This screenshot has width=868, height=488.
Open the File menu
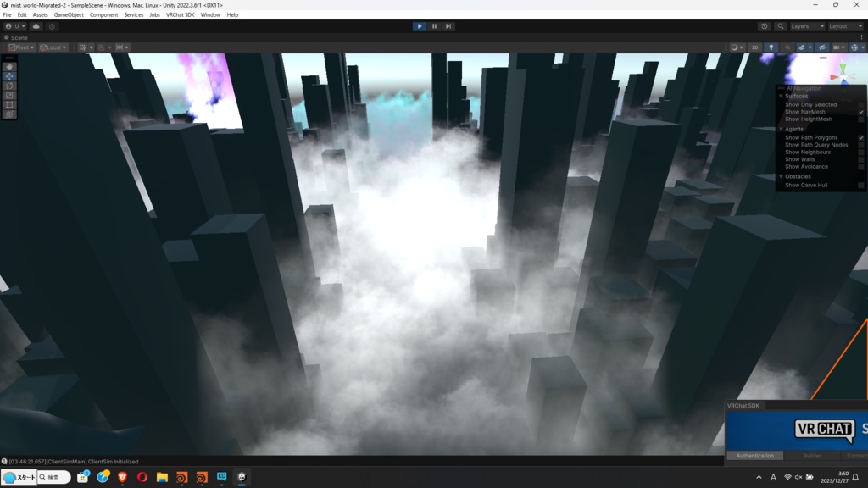pyautogui.click(x=7, y=15)
